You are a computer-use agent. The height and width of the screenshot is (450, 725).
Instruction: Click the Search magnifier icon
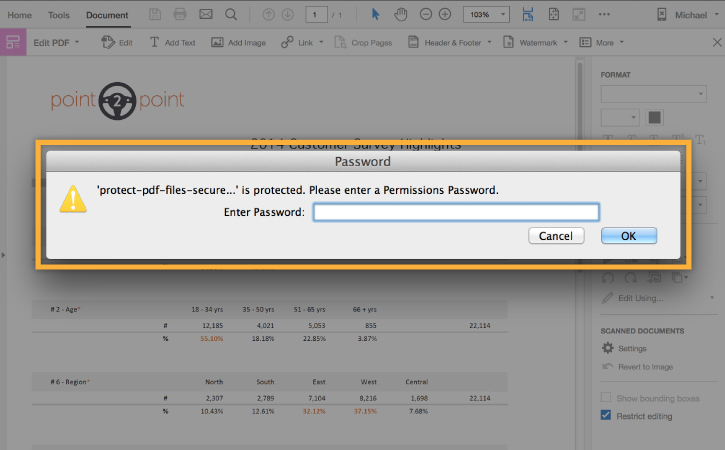pyautogui.click(x=231, y=14)
